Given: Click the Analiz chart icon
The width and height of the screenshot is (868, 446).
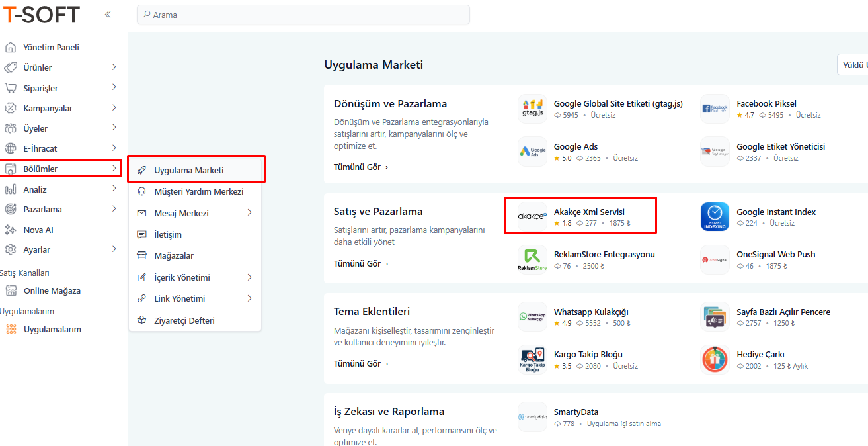Looking at the screenshot, I should (11, 189).
